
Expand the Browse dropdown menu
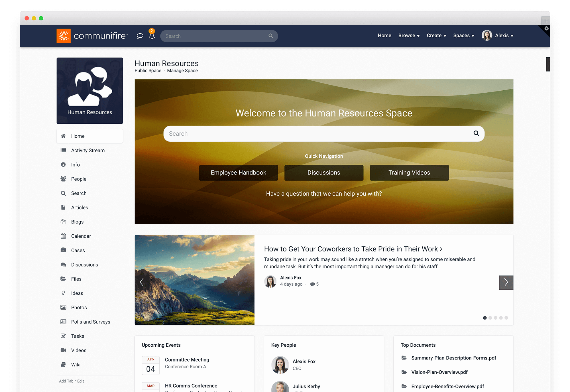pyautogui.click(x=409, y=36)
